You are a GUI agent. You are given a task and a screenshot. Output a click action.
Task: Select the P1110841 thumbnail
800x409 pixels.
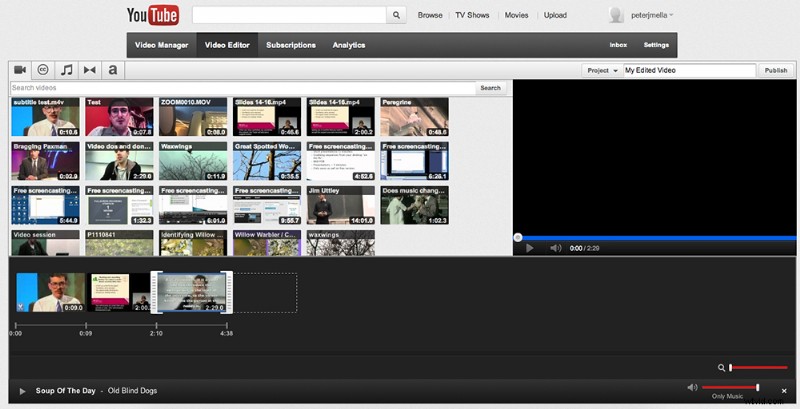point(119,243)
